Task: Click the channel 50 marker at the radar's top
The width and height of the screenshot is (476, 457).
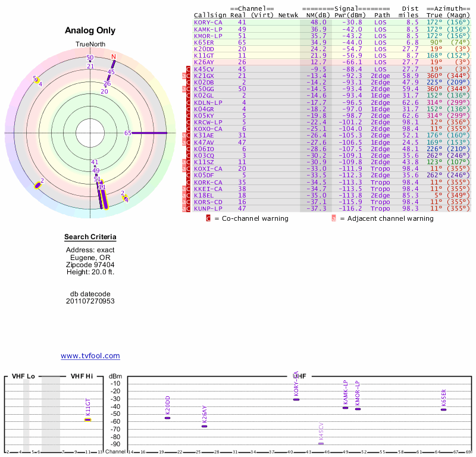Action: (x=90, y=58)
